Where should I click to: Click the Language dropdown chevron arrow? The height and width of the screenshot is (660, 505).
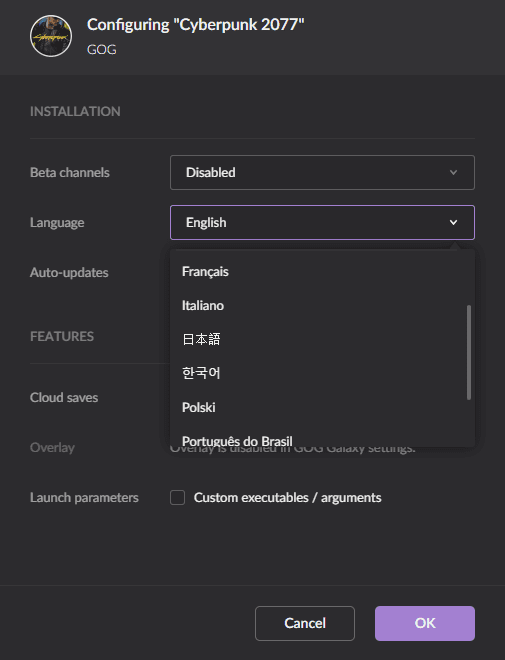click(x=453, y=222)
